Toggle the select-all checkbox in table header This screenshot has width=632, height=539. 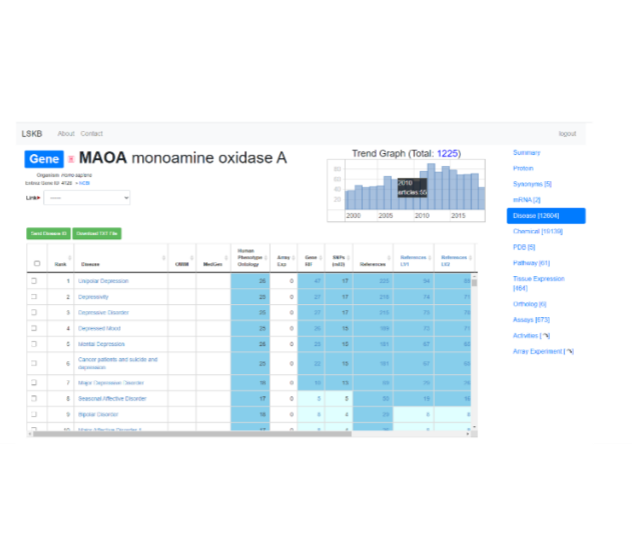point(37,264)
